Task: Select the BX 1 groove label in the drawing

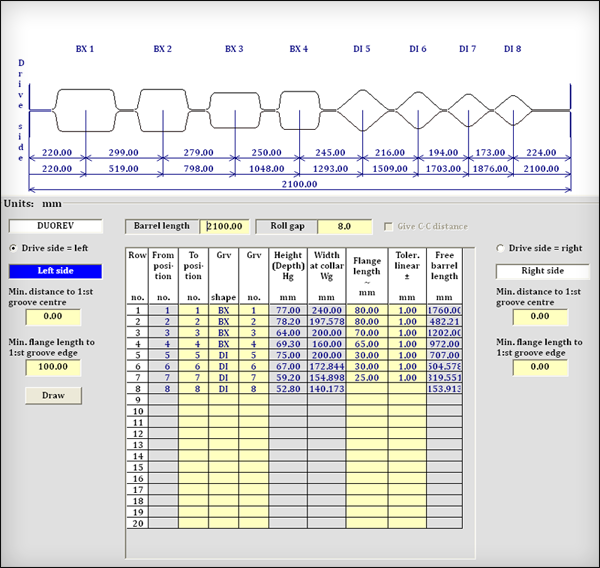Action: (x=85, y=49)
